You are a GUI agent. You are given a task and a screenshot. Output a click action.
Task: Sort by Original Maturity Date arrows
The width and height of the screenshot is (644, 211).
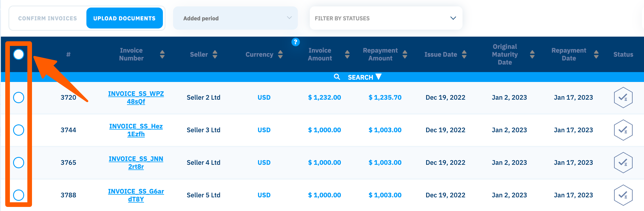click(532, 54)
